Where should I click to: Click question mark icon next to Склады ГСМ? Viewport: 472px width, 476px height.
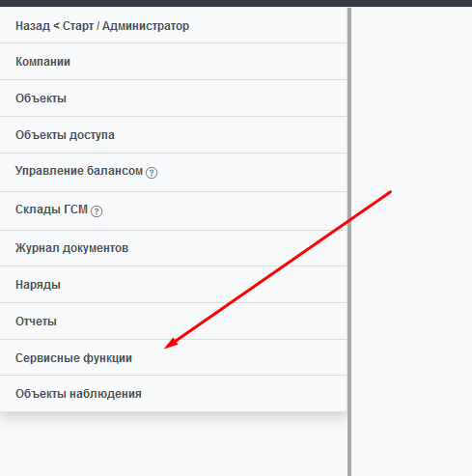tap(97, 211)
